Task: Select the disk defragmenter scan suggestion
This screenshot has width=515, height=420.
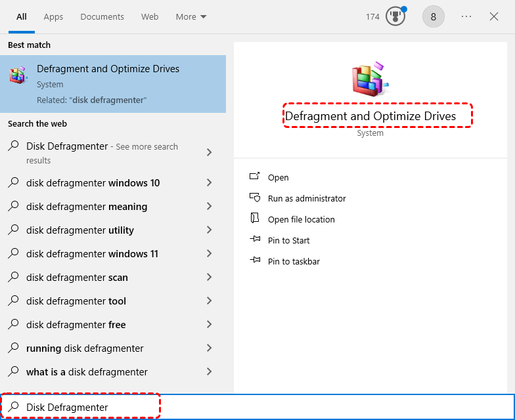Action: [77, 278]
